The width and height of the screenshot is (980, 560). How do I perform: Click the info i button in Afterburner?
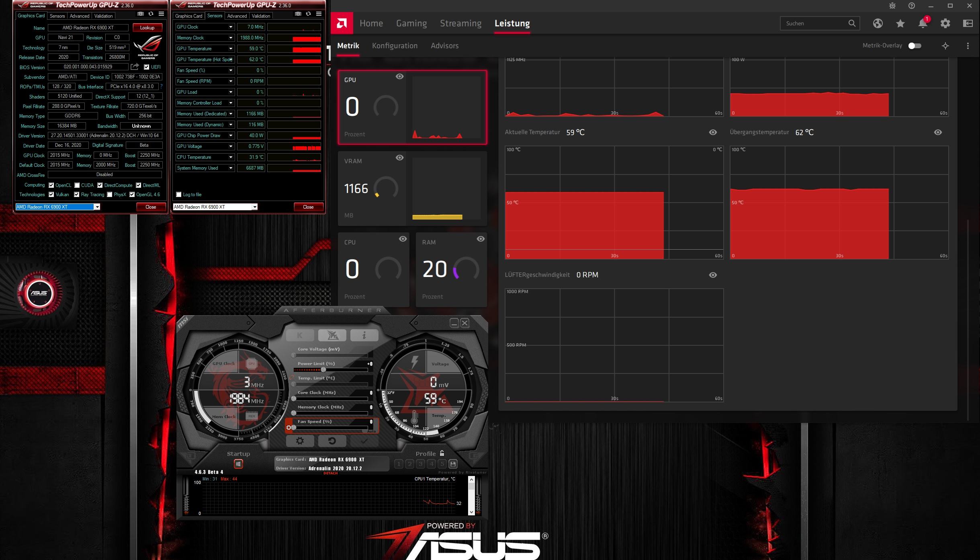364,335
